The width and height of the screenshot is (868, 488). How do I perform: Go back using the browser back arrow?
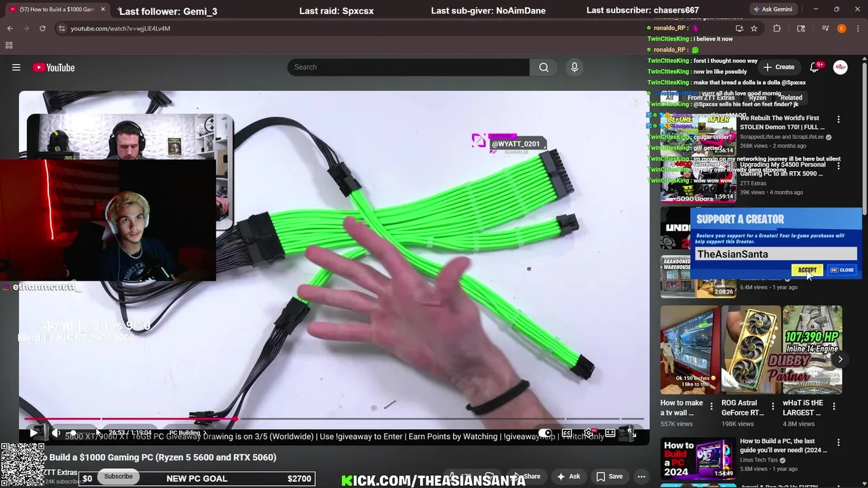[9, 28]
